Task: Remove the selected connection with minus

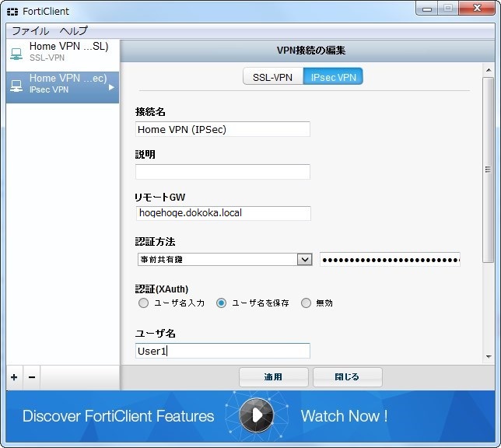Action: pos(32,377)
